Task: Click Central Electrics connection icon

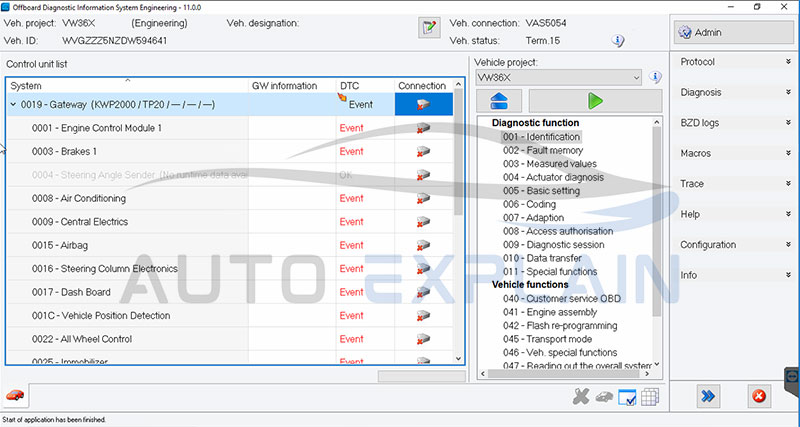Action: (x=423, y=222)
